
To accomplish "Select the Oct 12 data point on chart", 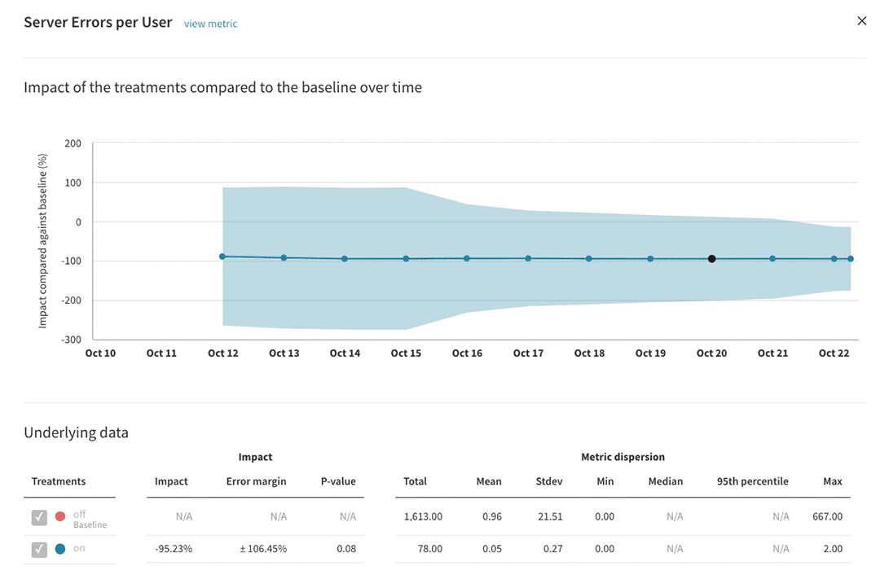I will pyautogui.click(x=222, y=257).
